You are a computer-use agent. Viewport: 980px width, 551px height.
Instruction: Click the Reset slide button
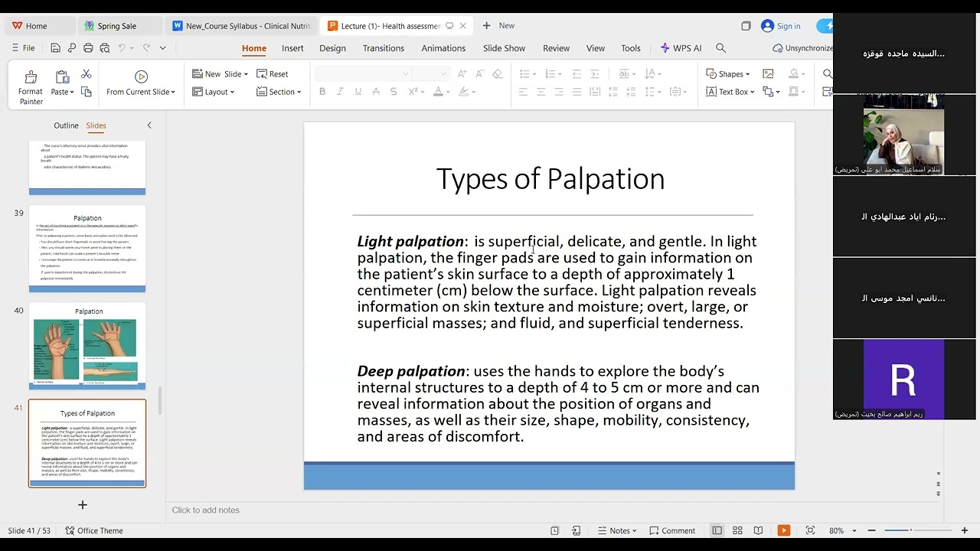(273, 74)
